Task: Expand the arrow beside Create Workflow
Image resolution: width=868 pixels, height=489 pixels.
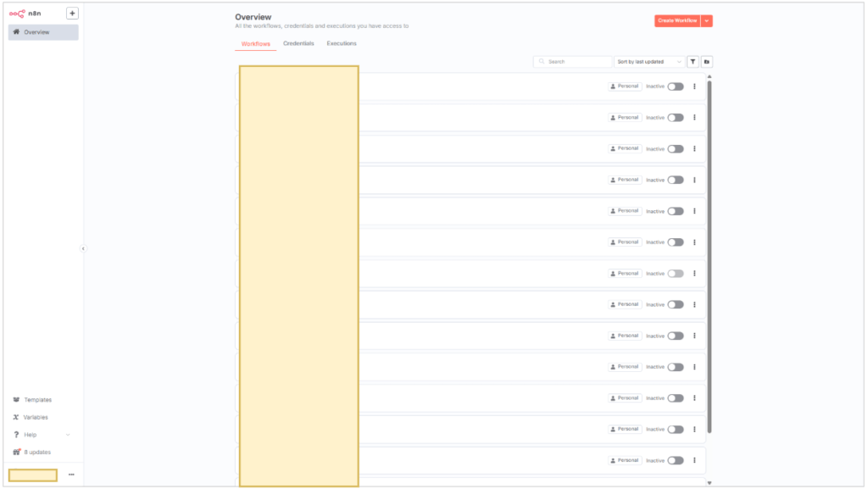Action: 707,20
